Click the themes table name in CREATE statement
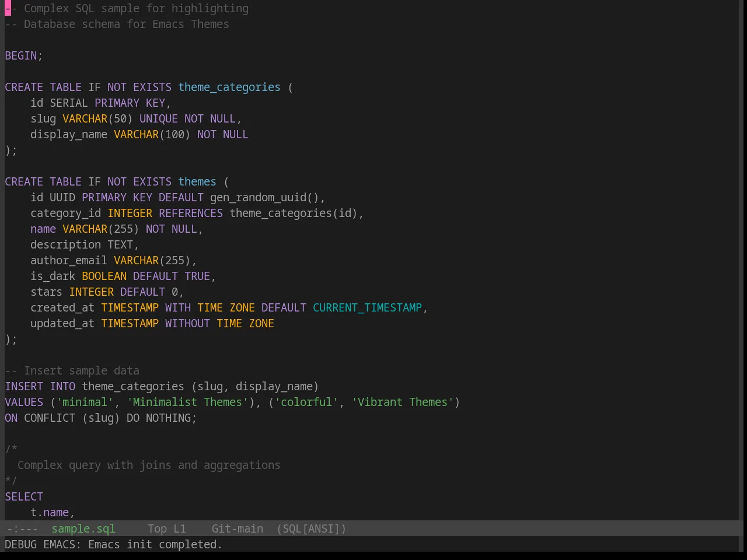The image size is (747, 560). pos(197,181)
